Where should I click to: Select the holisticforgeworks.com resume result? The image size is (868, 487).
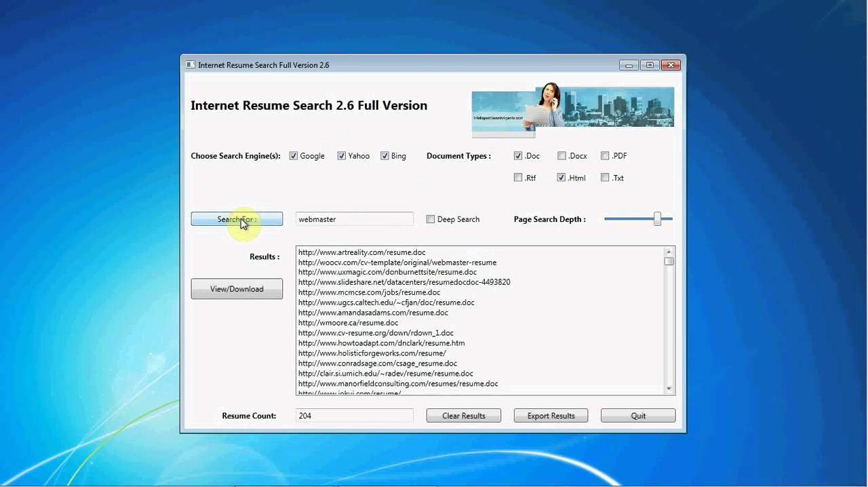point(372,353)
